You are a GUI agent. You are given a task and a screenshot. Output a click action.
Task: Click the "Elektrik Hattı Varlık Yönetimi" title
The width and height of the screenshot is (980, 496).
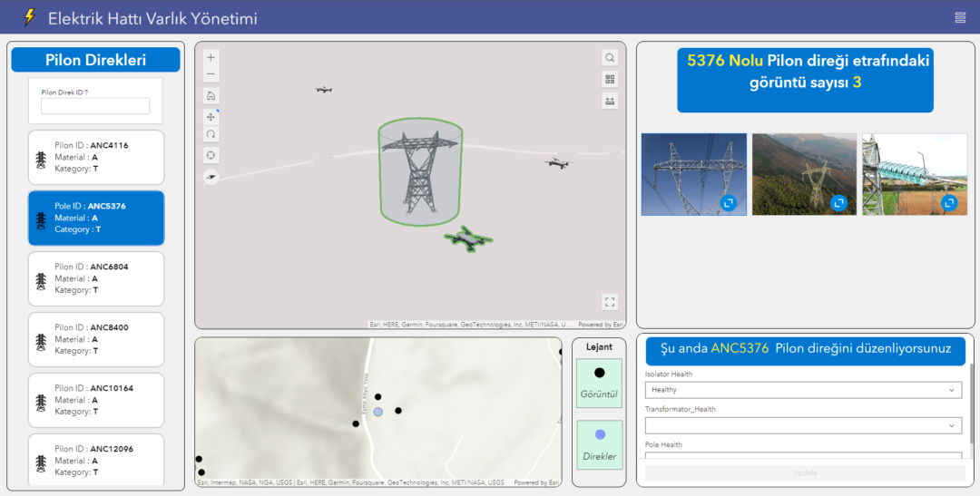coord(152,18)
